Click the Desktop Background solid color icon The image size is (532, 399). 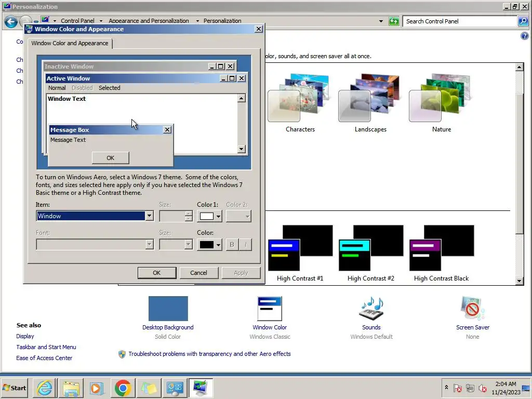pos(168,309)
